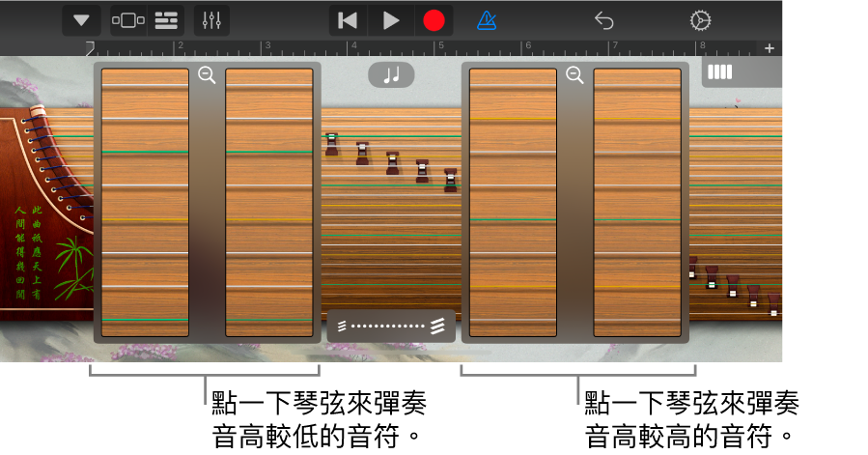
Task: Open the track controls mixer sliders
Action: (211, 21)
